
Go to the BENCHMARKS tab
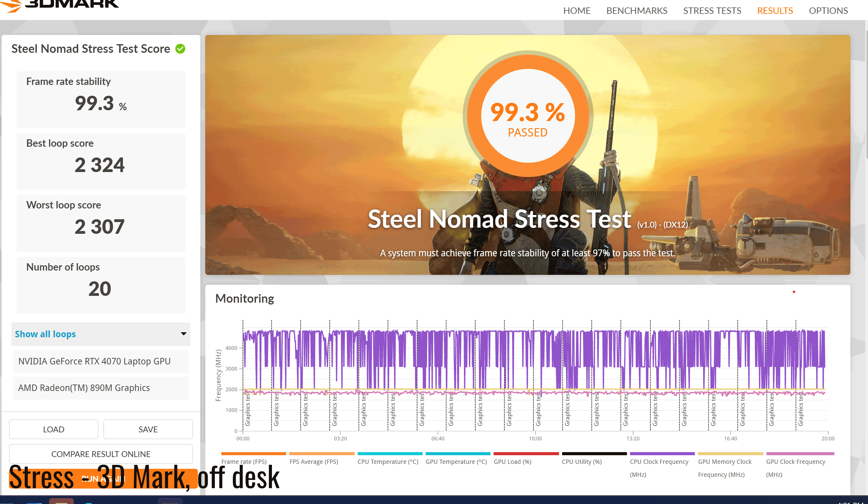(636, 11)
